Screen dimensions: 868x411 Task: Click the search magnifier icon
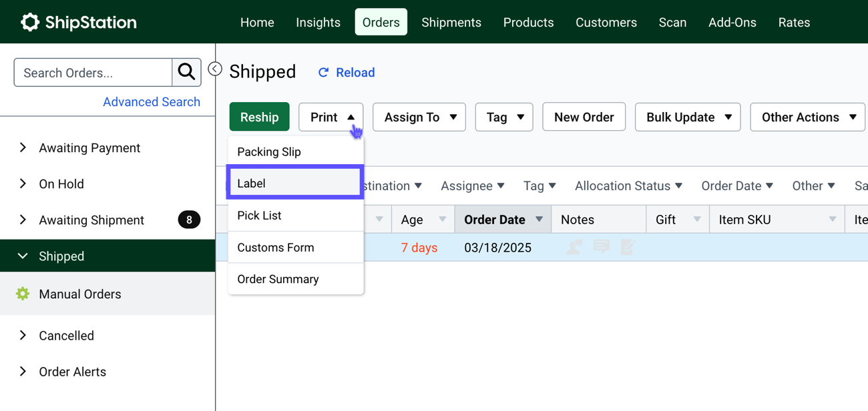pyautogui.click(x=186, y=72)
